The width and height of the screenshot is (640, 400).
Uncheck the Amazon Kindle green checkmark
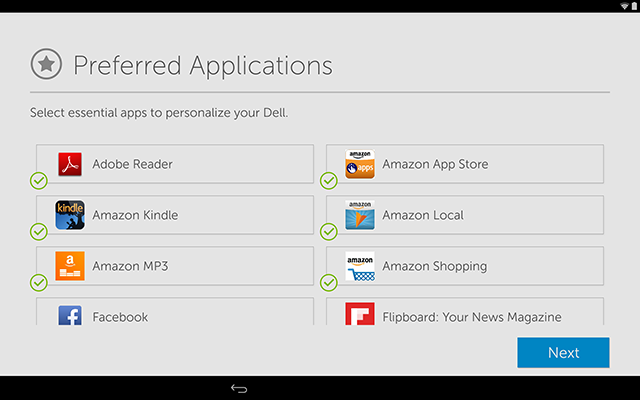[x=39, y=232]
